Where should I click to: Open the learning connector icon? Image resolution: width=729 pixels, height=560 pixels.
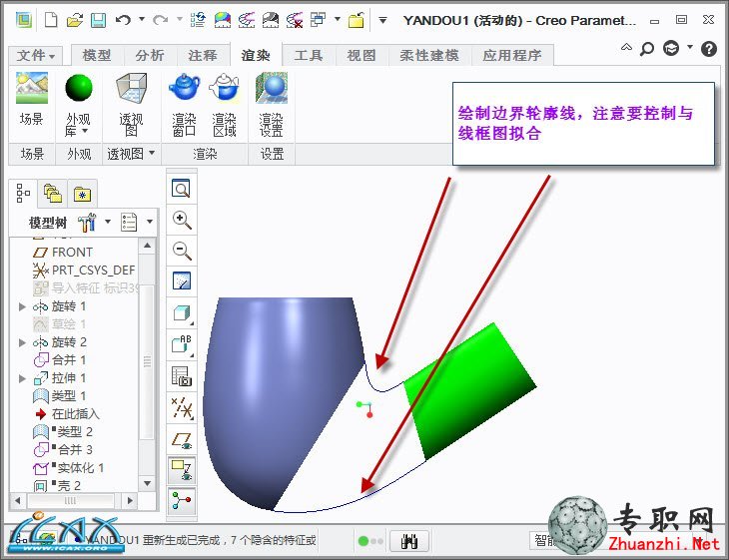671,48
